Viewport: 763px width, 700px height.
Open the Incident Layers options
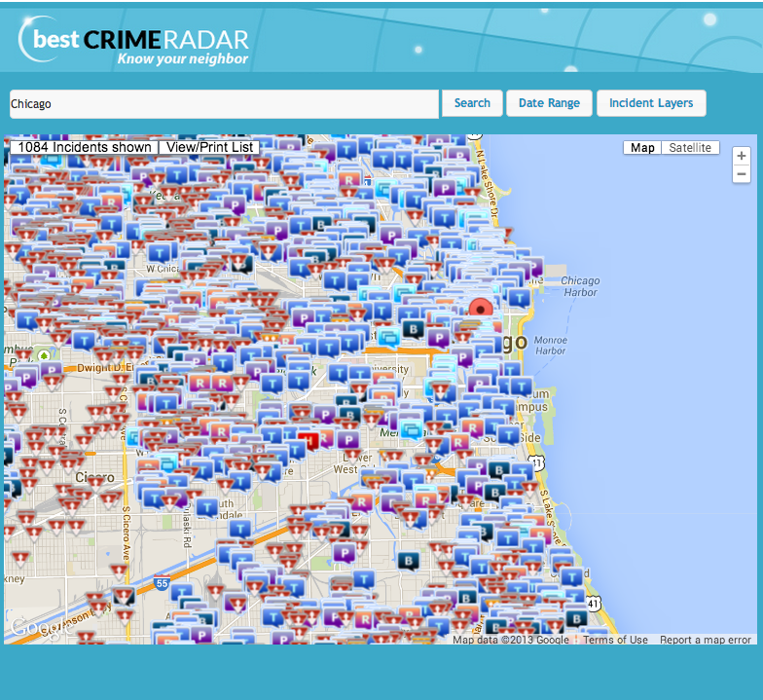tap(651, 103)
